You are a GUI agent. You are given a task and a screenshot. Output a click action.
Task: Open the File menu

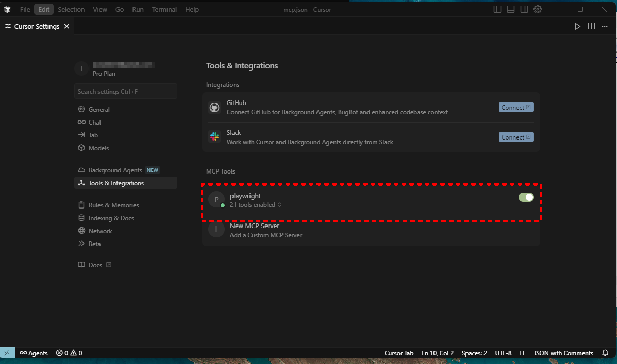click(x=25, y=9)
